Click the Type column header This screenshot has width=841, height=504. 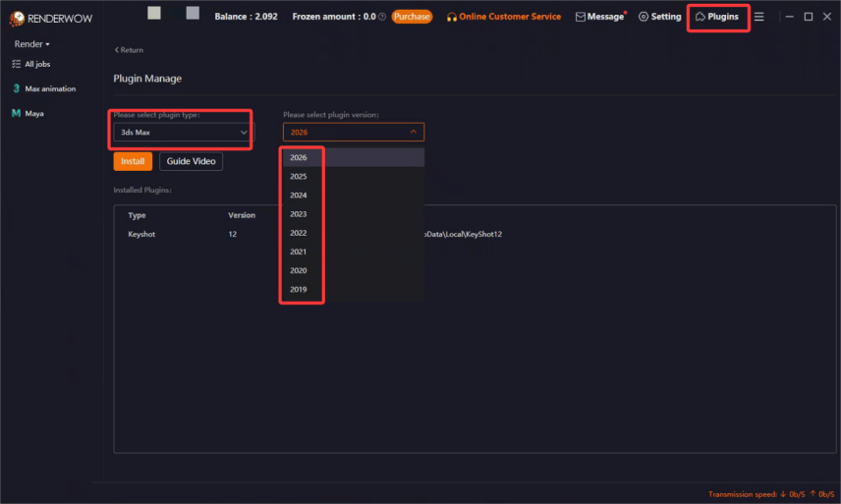pyautogui.click(x=137, y=215)
